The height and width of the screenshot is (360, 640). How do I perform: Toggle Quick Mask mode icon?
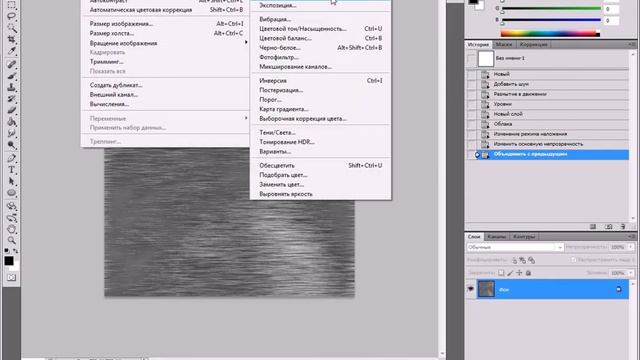[x=11, y=278]
